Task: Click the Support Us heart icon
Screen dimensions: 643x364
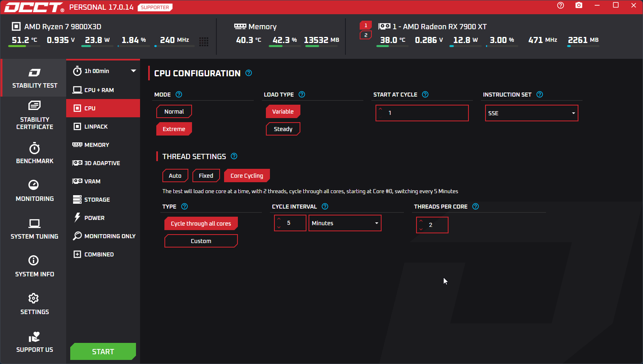Action: point(34,337)
